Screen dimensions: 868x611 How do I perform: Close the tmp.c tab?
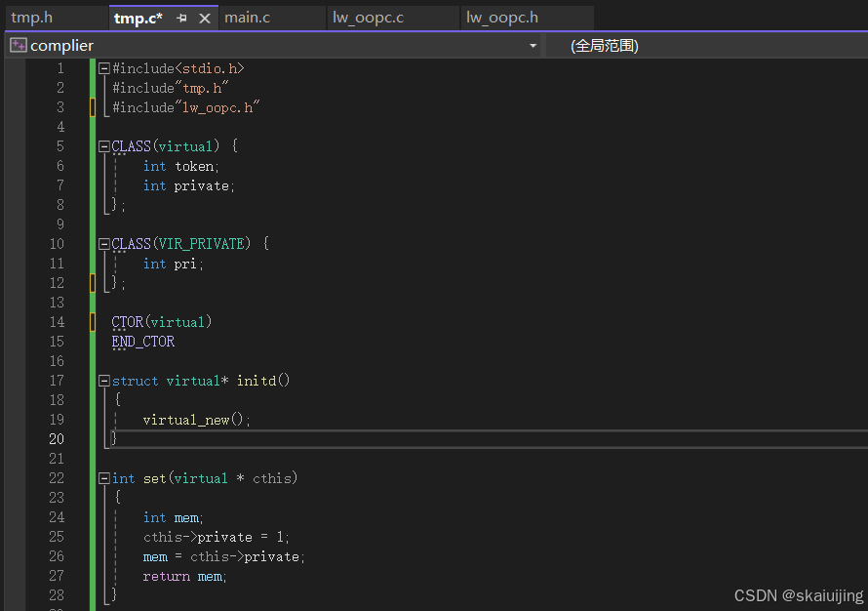pyautogui.click(x=204, y=19)
